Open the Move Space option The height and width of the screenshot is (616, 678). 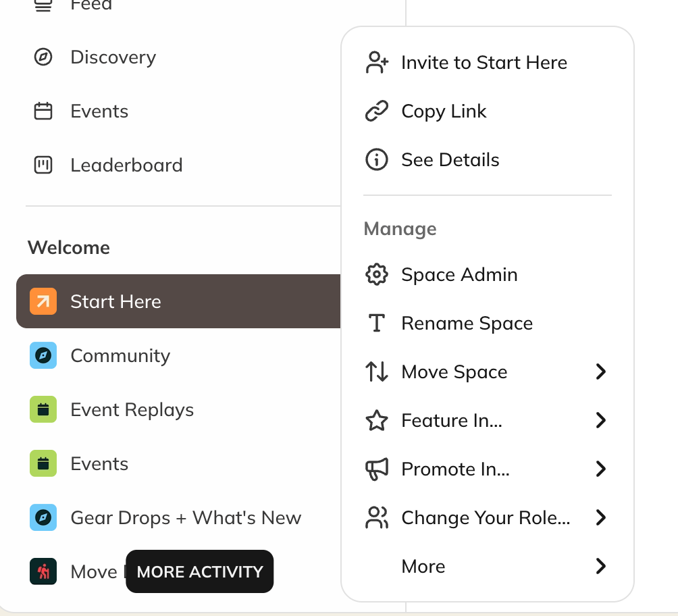point(488,371)
